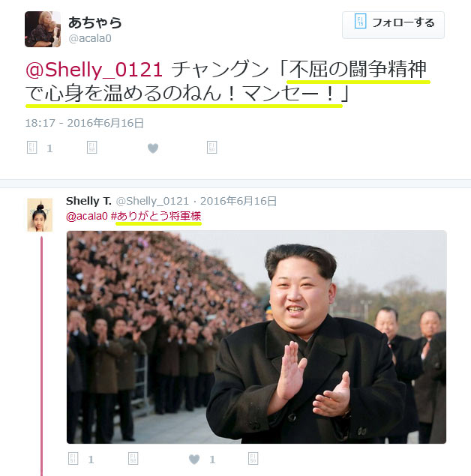Open more options under Shelly T.'s tweet
The height and width of the screenshot is (476, 471).
coord(253,459)
